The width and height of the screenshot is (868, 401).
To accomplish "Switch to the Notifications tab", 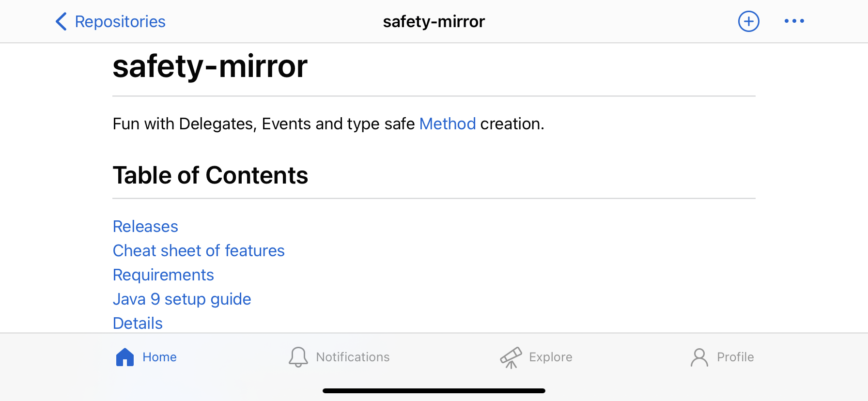I will [339, 357].
